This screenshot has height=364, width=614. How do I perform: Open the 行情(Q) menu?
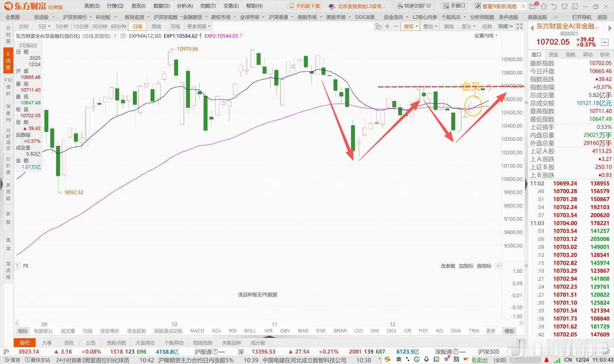pos(115,6)
